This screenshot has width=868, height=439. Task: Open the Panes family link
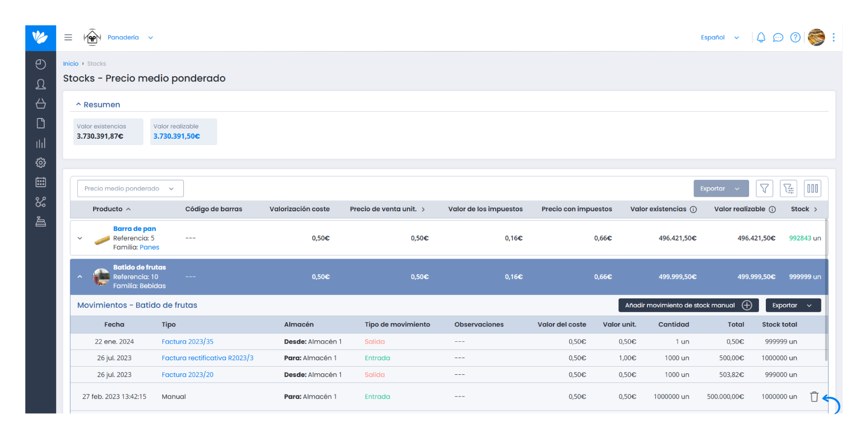pyautogui.click(x=149, y=247)
